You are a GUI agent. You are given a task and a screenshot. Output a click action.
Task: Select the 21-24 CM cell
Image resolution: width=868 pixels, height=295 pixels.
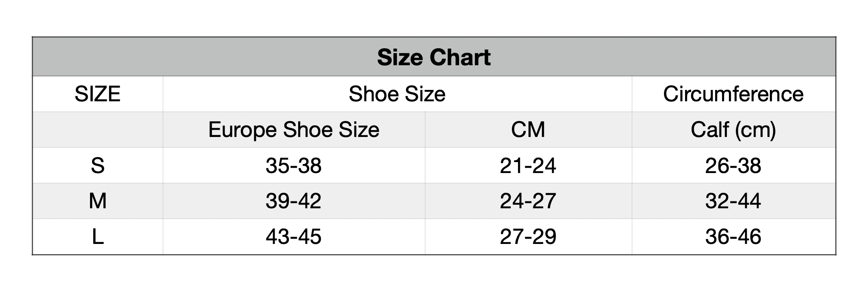[528, 165]
